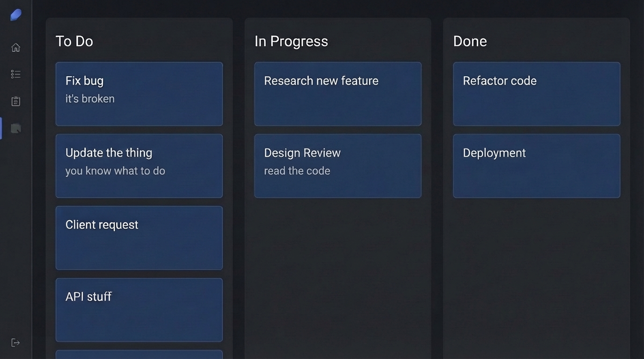Viewport: 644px width, 359px height.
Task: Click the "To Do" column header
Action: pyautogui.click(x=74, y=41)
